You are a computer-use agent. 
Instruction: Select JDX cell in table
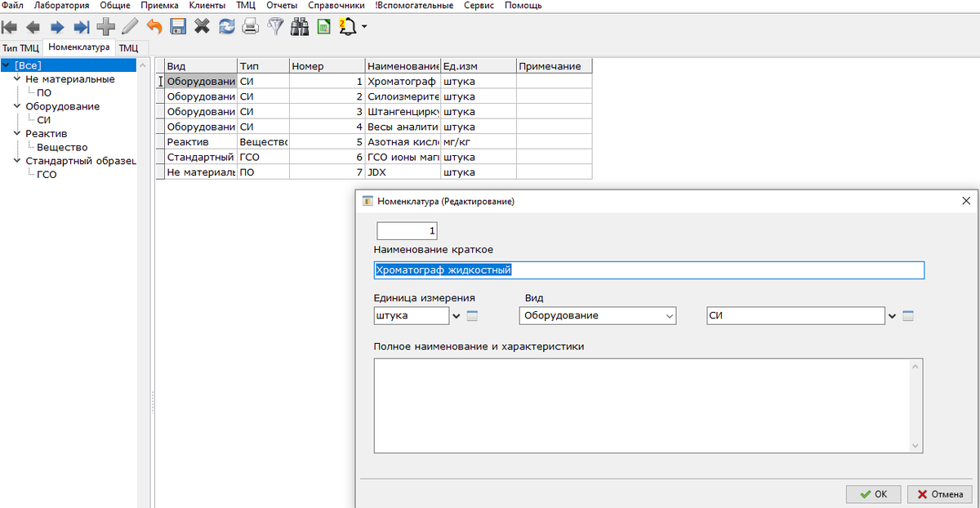pyautogui.click(x=403, y=172)
